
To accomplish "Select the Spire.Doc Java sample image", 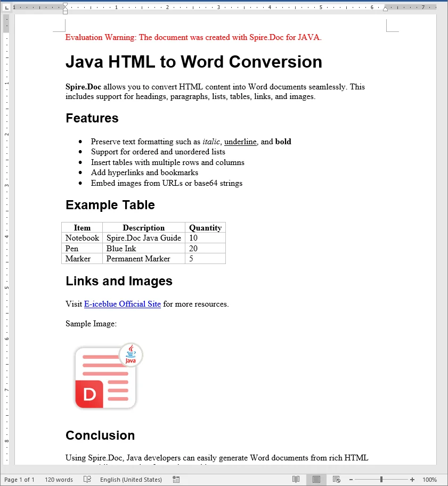I will [x=108, y=376].
